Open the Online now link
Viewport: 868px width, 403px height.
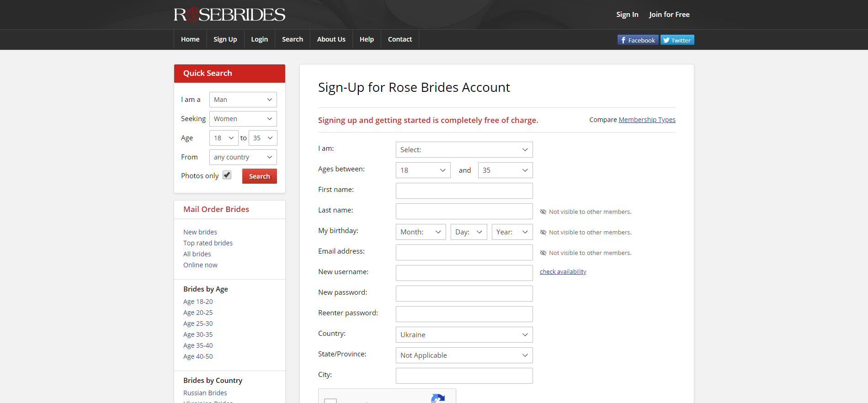click(200, 265)
